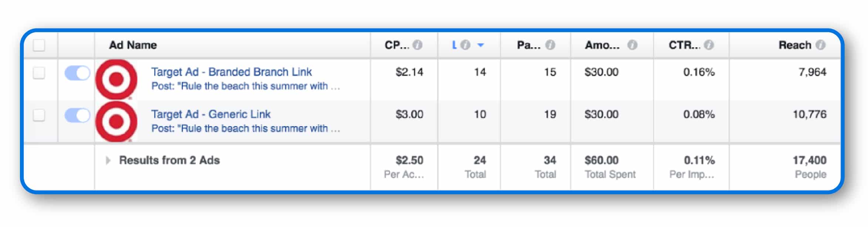Open Target Ad - Generic Link
This screenshot has height=227, width=868.
pyautogui.click(x=211, y=114)
